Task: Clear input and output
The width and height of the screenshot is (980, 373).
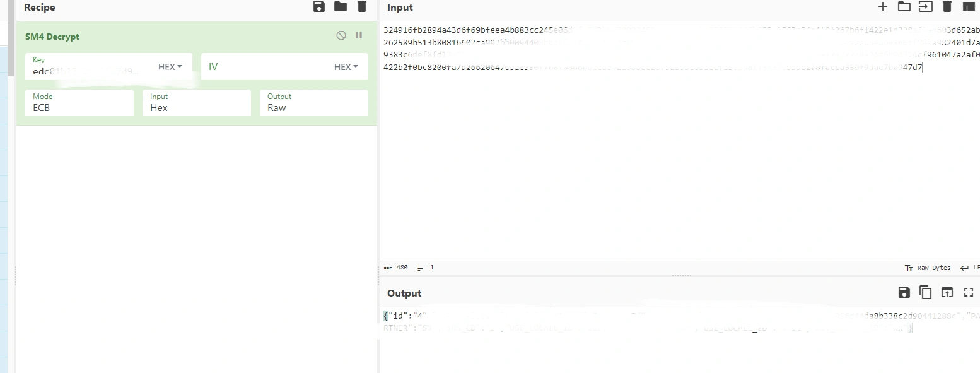Action: tap(947, 7)
